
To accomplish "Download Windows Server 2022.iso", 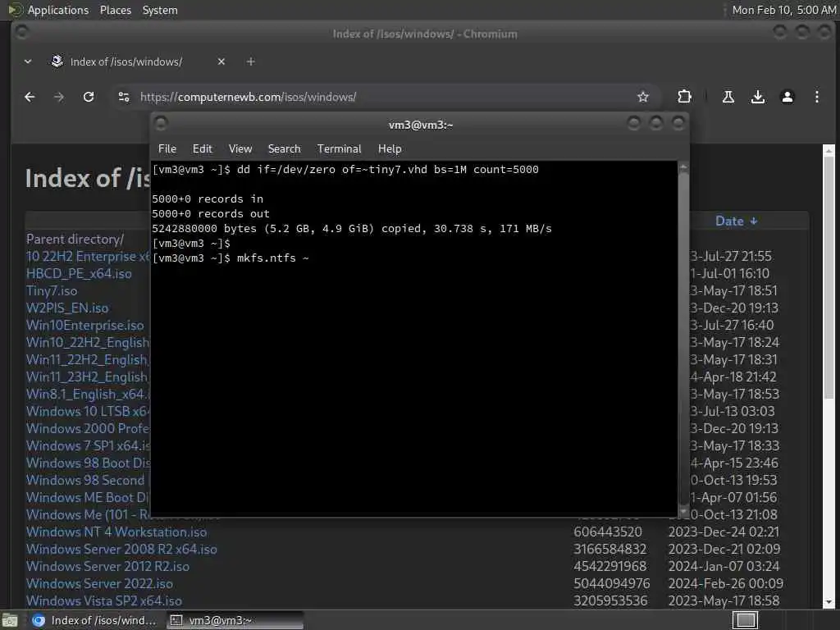I will tap(99, 583).
